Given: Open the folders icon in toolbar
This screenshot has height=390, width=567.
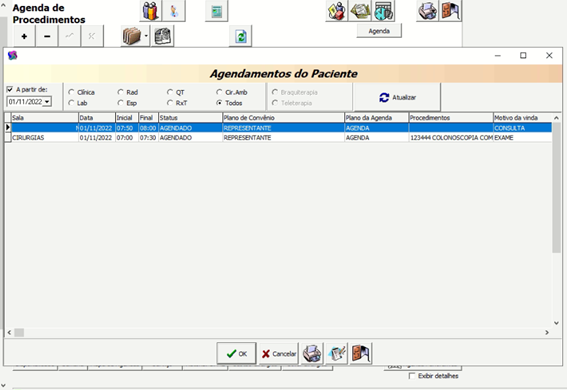Looking at the screenshot, I should (x=132, y=36).
